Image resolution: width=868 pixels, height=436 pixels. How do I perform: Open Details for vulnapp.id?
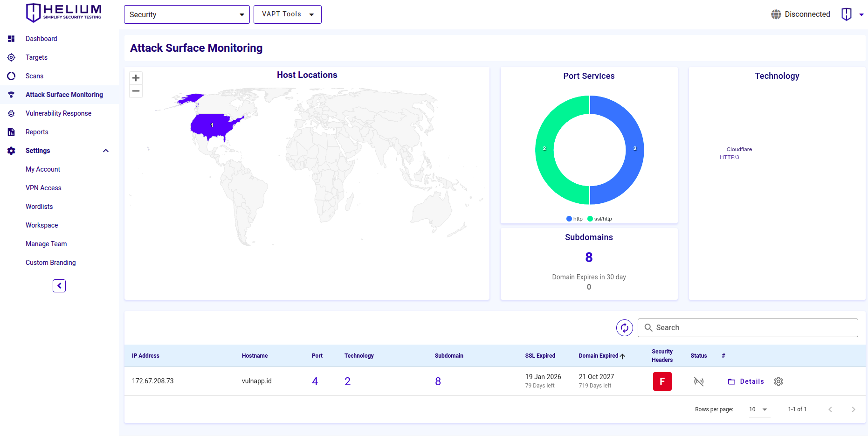(746, 381)
